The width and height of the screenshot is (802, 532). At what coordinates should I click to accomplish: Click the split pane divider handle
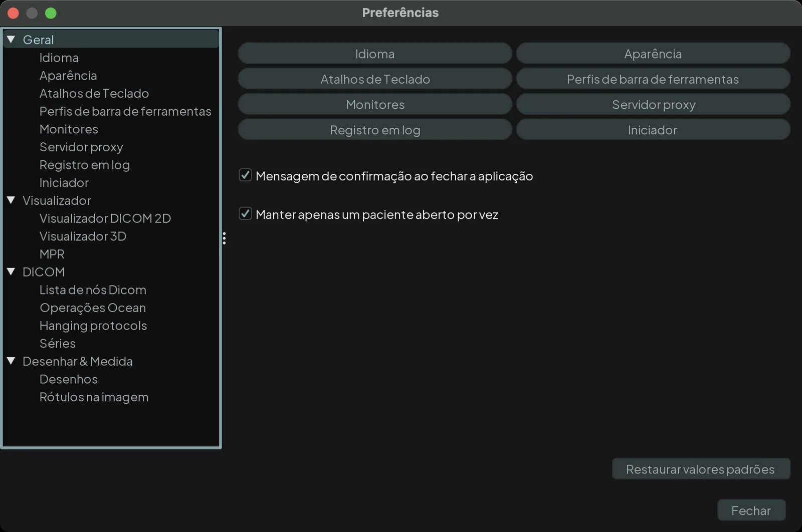[x=224, y=238]
